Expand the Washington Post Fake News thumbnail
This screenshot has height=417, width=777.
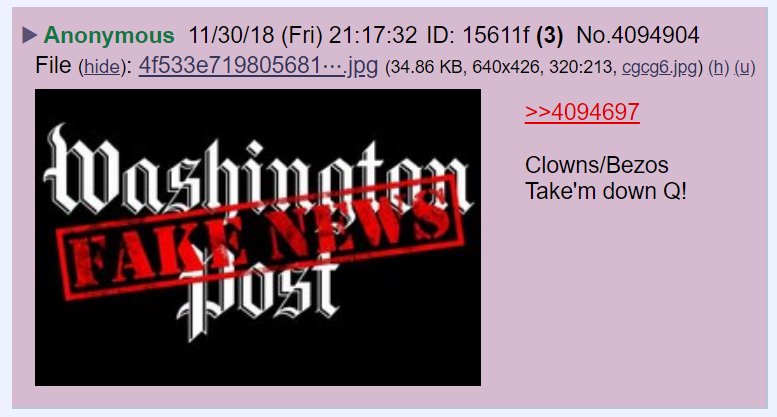(x=258, y=237)
